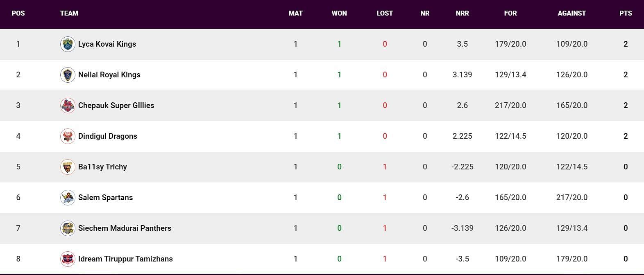The image size is (644, 275).
Task: Select the POS column header
Action: pos(18,13)
